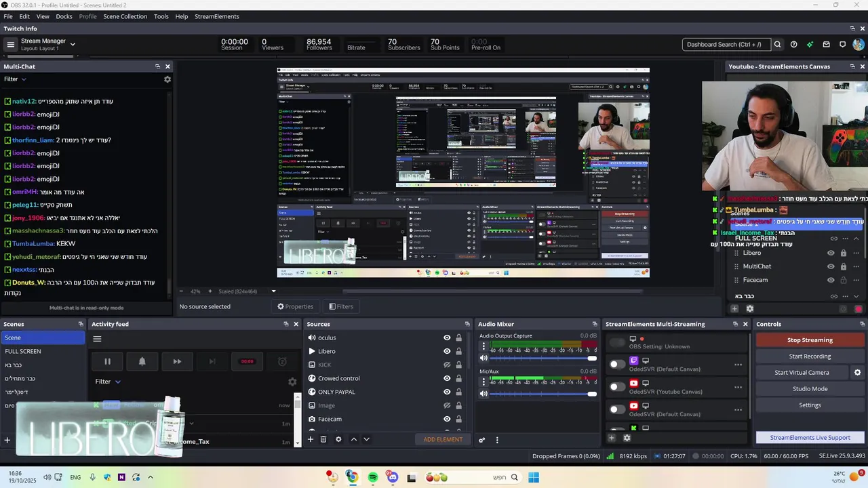The width and height of the screenshot is (868, 488).
Task: Open the Twitch inbox mail icon
Action: 826,45
